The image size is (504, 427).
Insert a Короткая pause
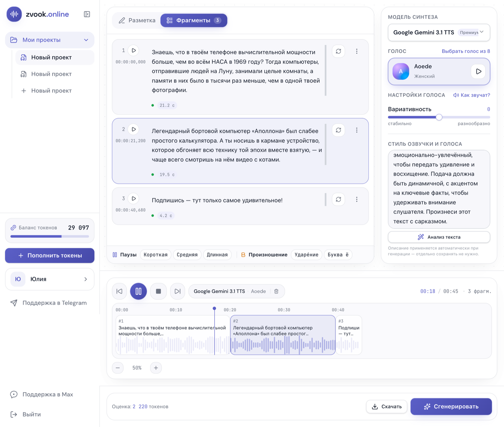click(156, 255)
